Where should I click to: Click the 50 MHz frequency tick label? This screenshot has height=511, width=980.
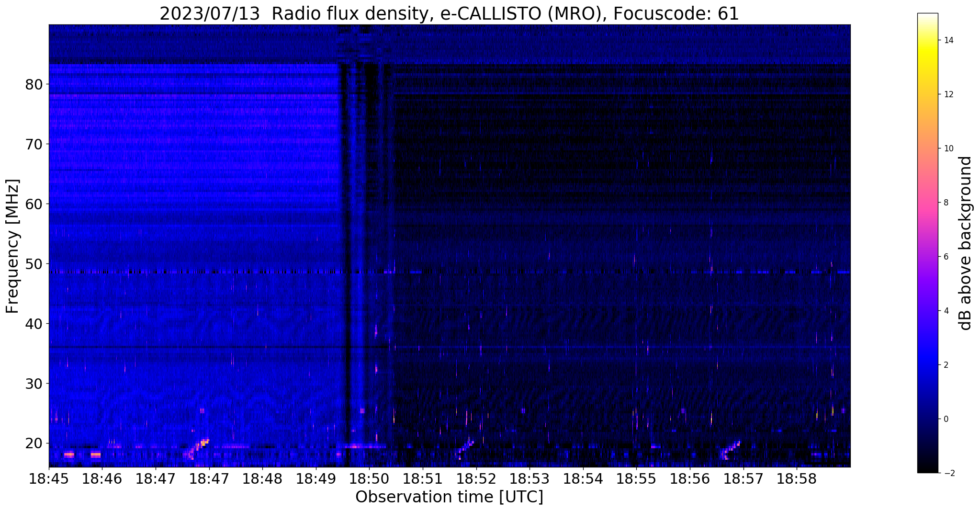(34, 264)
